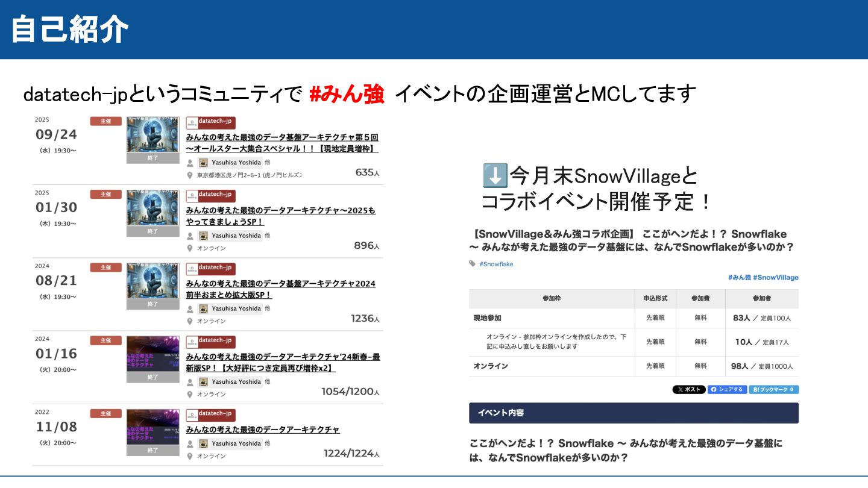
Task: Click the 1236人 participant count
Action: pos(365,319)
